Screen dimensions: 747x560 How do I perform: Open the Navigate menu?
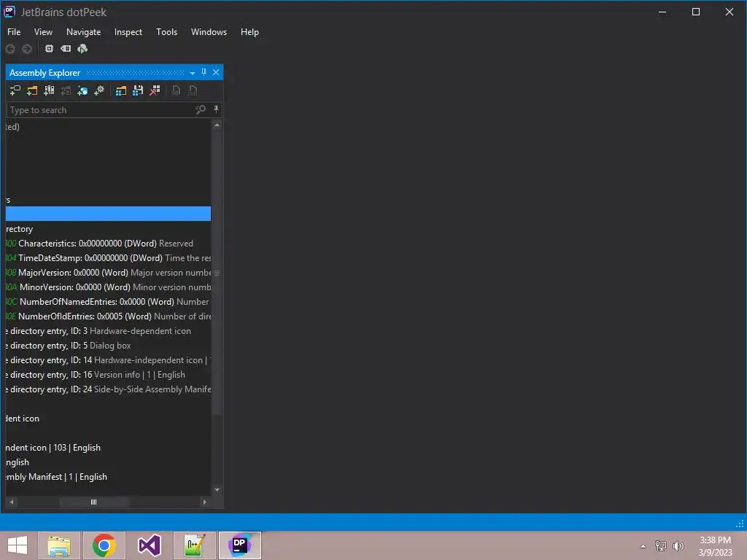[x=83, y=32]
